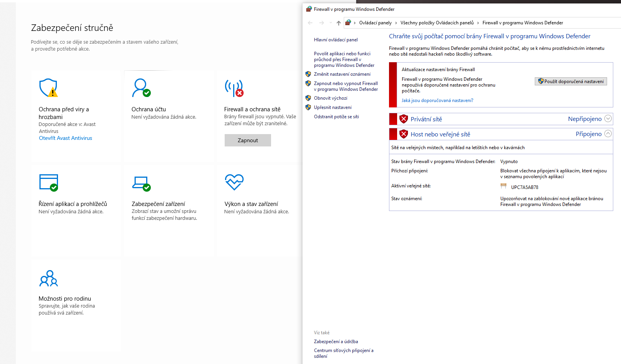Viewport: 621px width, 364px height.
Task: Open the Otevřít Avast Antivirus link
Action: [x=66, y=138]
